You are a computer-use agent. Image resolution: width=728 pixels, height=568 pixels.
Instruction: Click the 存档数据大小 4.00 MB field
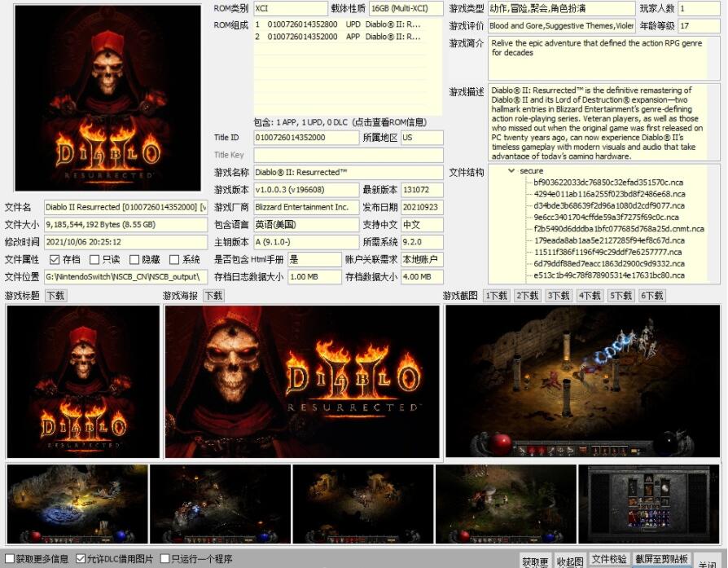(422, 277)
